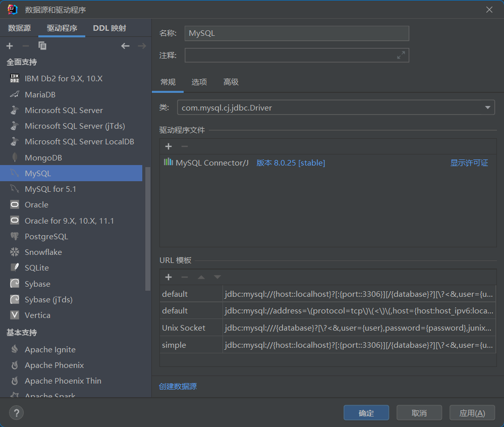Click the Apache Ignite flame icon

(15, 349)
